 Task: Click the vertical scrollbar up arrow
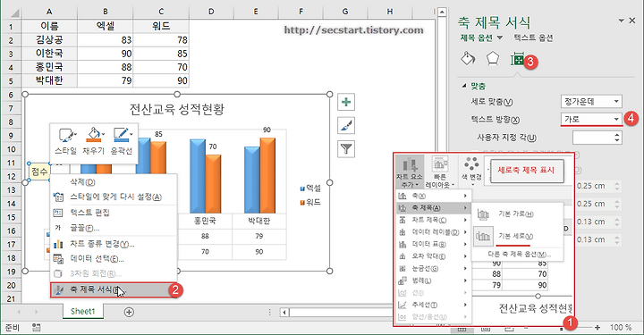(442, 12)
